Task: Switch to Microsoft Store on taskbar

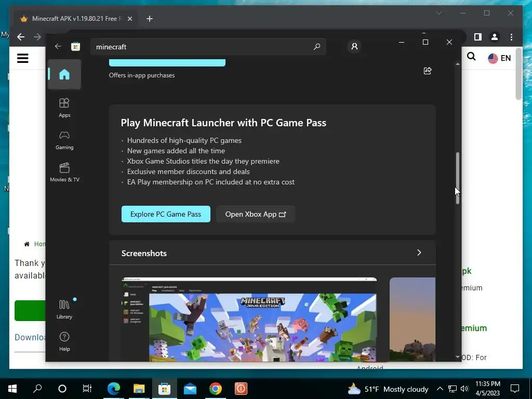Action: pos(164,389)
